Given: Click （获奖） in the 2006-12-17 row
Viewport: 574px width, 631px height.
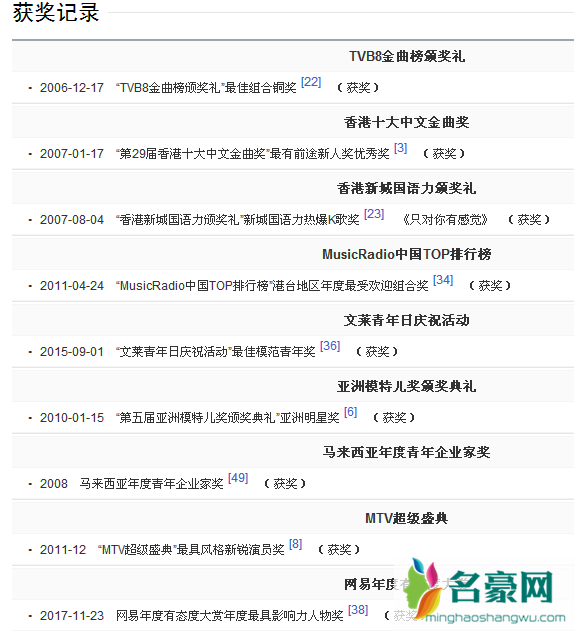Looking at the screenshot, I should 358,88.
